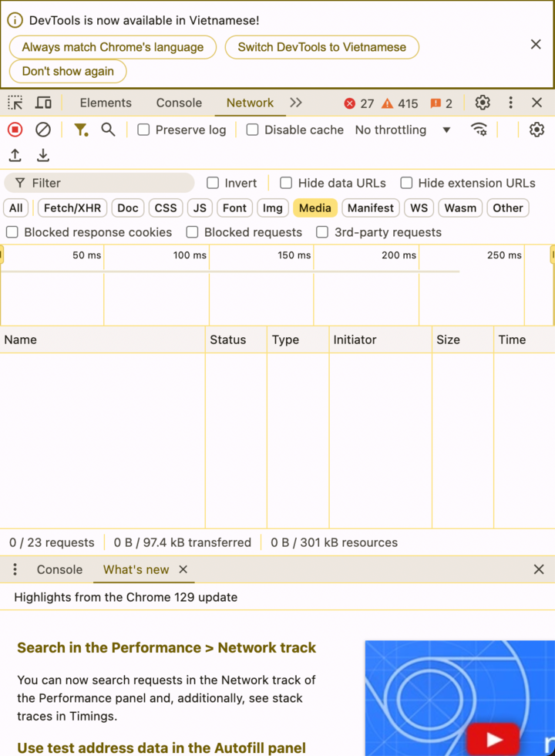The width and height of the screenshot is (555, 756).
Task: Enable Disable cache checkbox
Action: (253, 130)
